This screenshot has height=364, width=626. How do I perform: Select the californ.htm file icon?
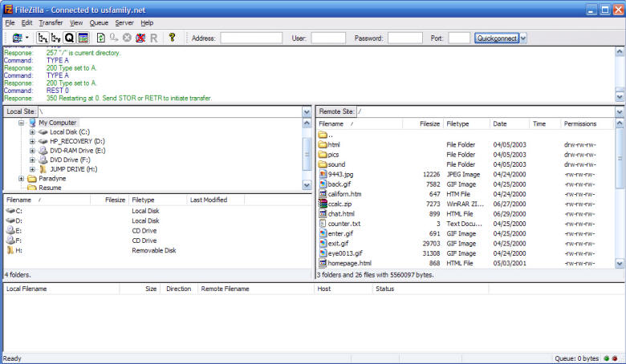323,194
